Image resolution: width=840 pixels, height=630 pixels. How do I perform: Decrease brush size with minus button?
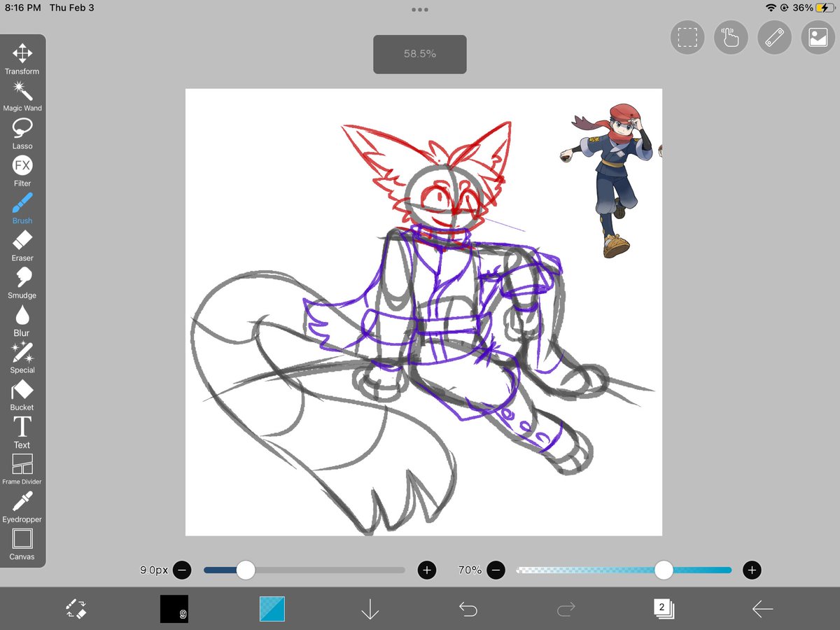coord(182,570)
